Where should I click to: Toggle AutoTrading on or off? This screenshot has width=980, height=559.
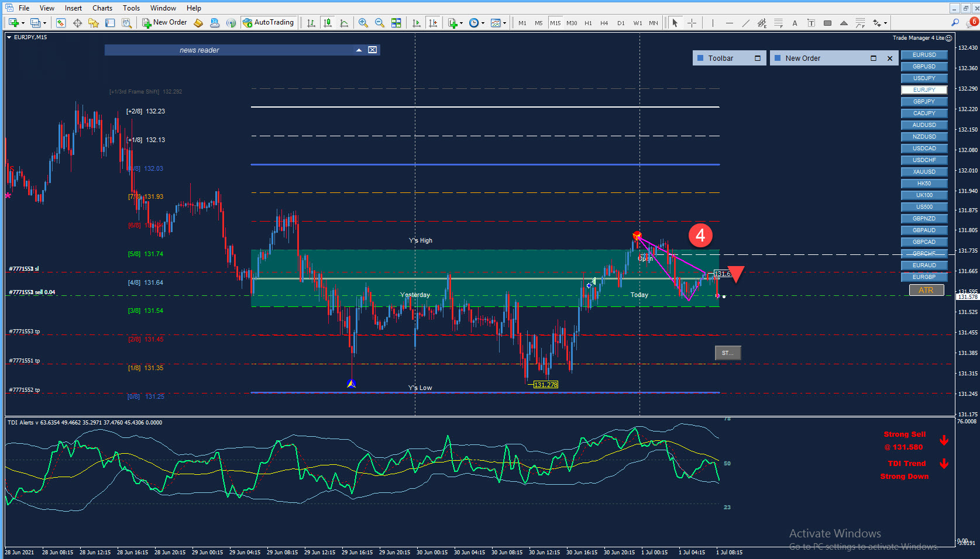(268, 23)
